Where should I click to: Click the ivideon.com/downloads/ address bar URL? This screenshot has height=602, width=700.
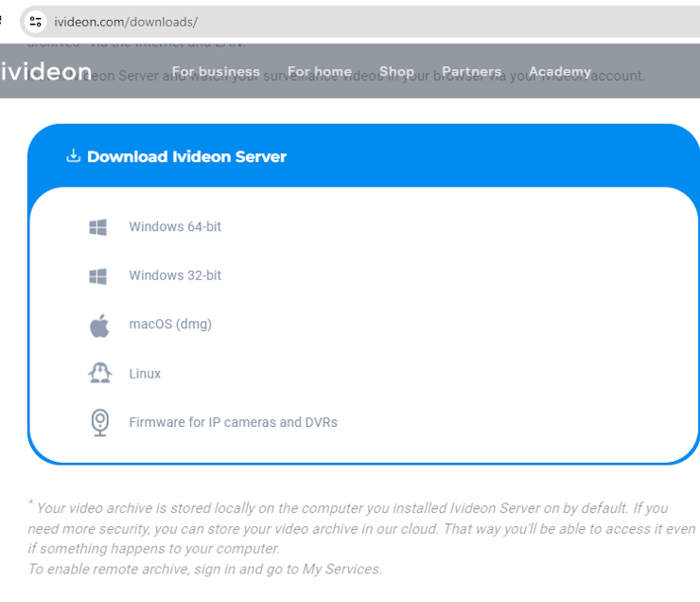[x=126, y=22]
